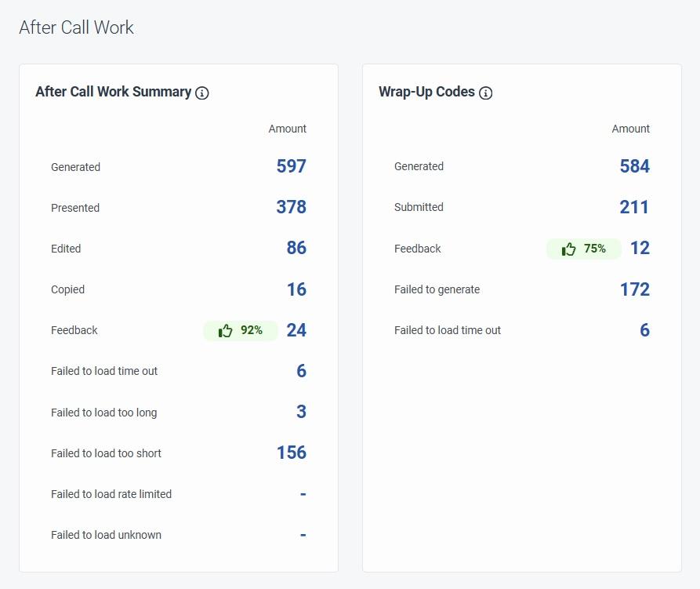Select Failed to generate count 172
The width and height of the screenshot is (700, 589).
click(637, 289)
